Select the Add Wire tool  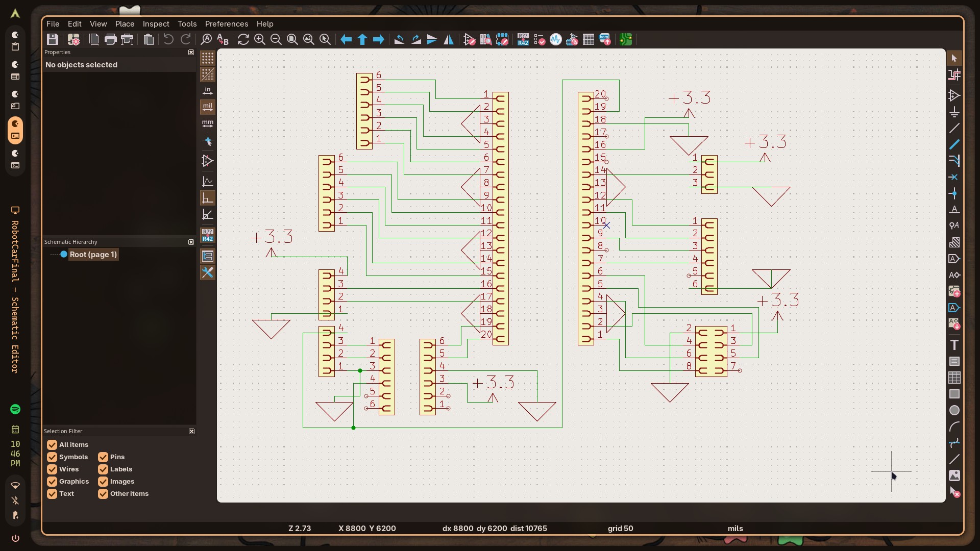tap(954, 144)
